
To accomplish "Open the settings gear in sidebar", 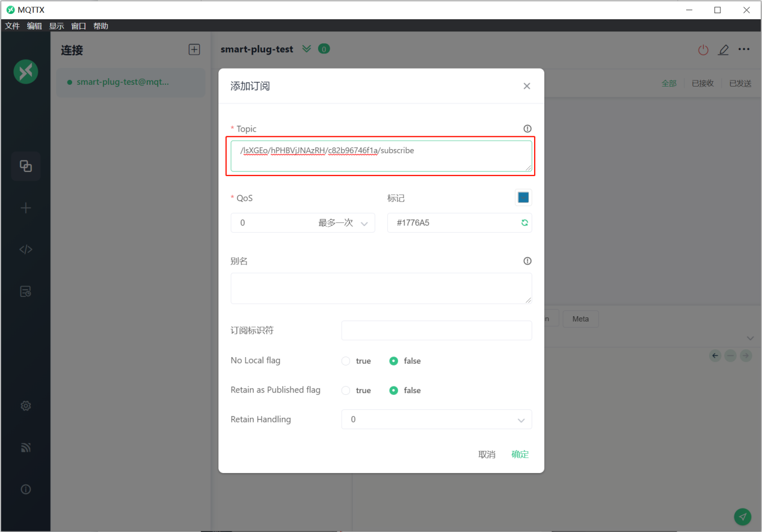I will [26, 406].
